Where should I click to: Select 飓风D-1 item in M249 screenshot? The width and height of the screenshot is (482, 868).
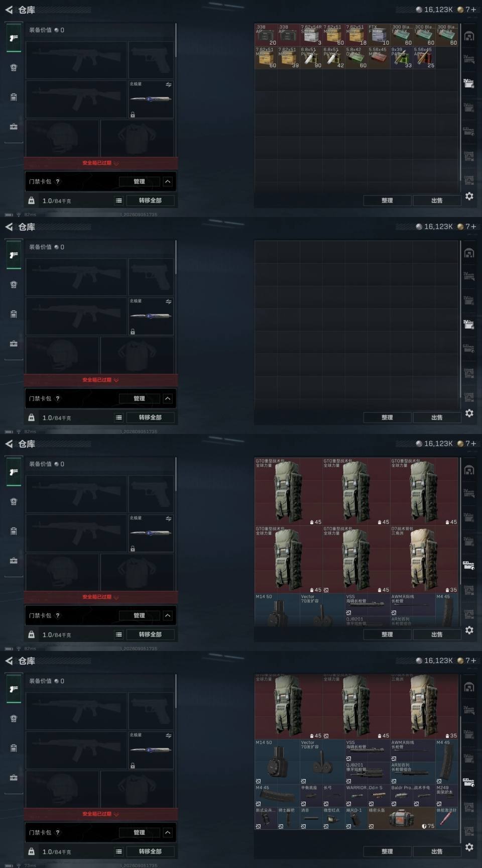click(x=356, y=818)
